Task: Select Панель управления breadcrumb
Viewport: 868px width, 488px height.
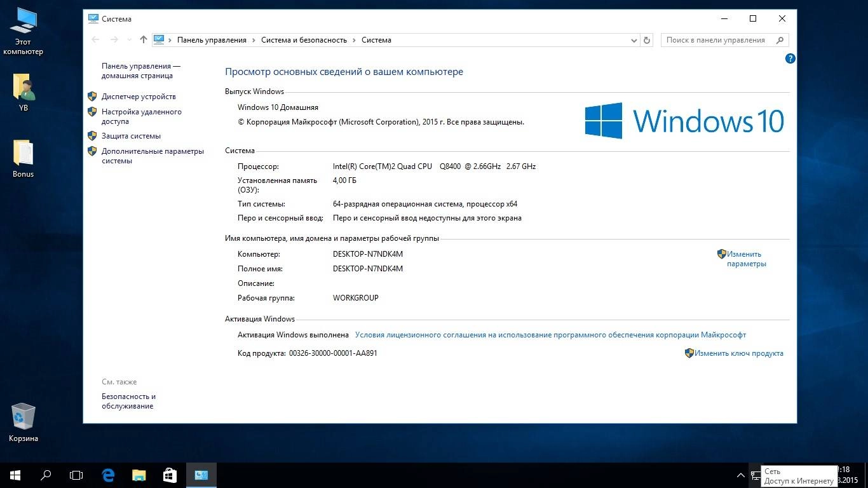Action: (212, 40)
